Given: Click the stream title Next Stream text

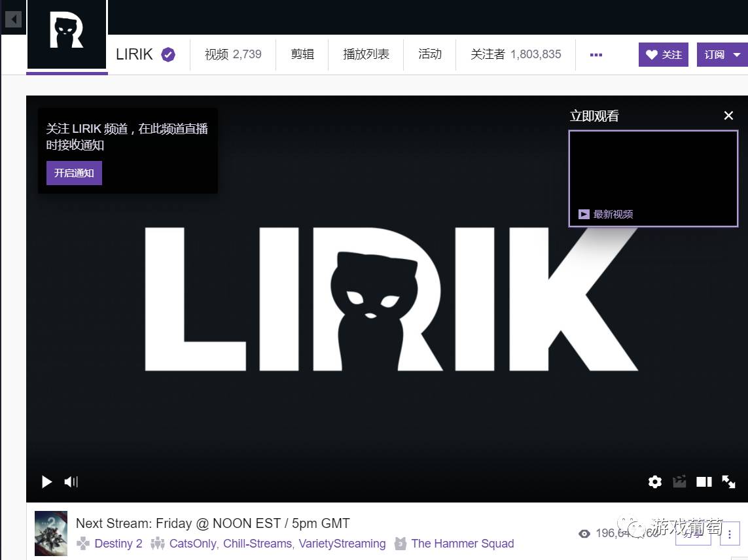Looking at the screenshot, I should tap(213, 523).
